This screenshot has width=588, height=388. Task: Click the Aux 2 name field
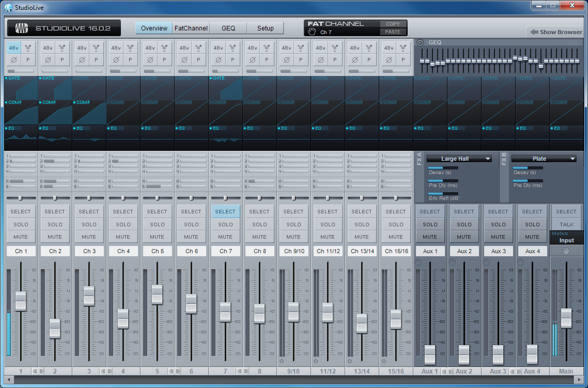464,251
